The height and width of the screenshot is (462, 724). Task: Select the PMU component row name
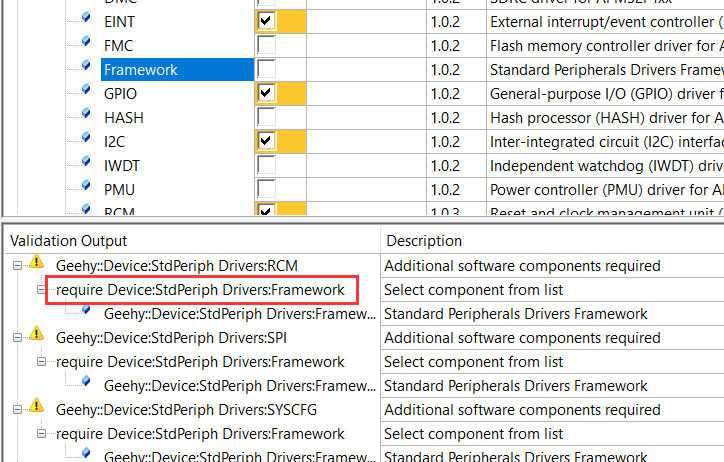[x=119, y=190]
